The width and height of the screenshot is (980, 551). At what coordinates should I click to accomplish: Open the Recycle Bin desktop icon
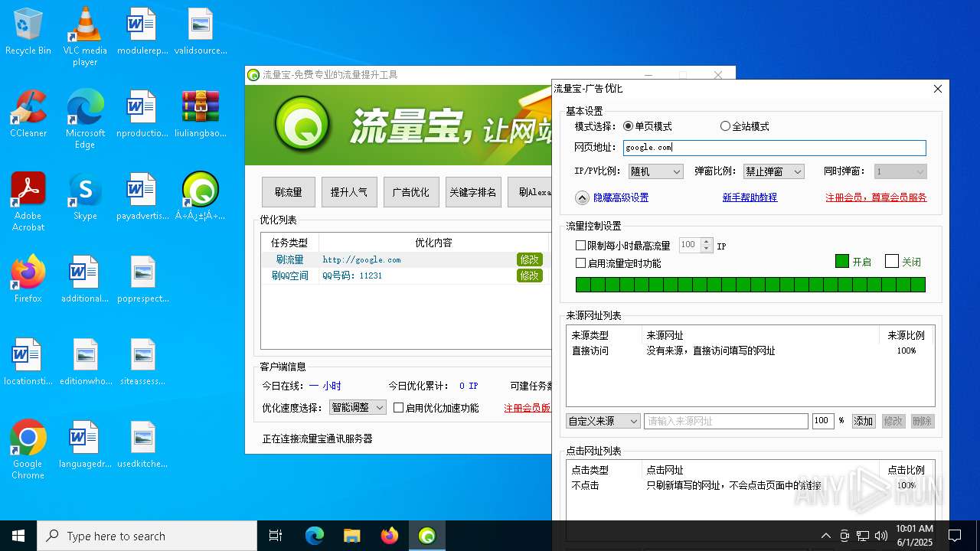coord(28,31)
